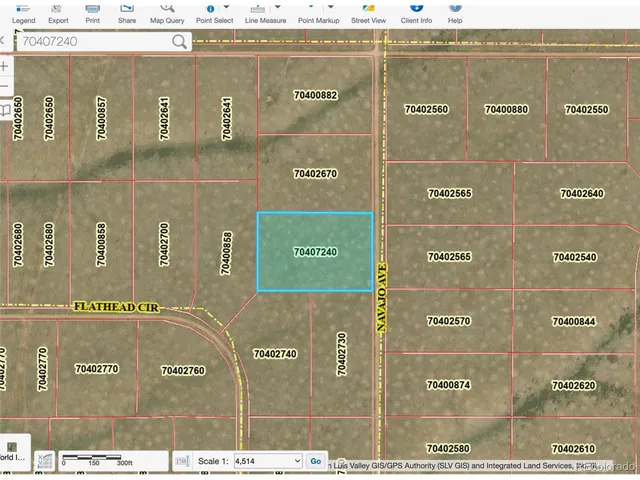Click parcel label 70402550

coord(587,109)
